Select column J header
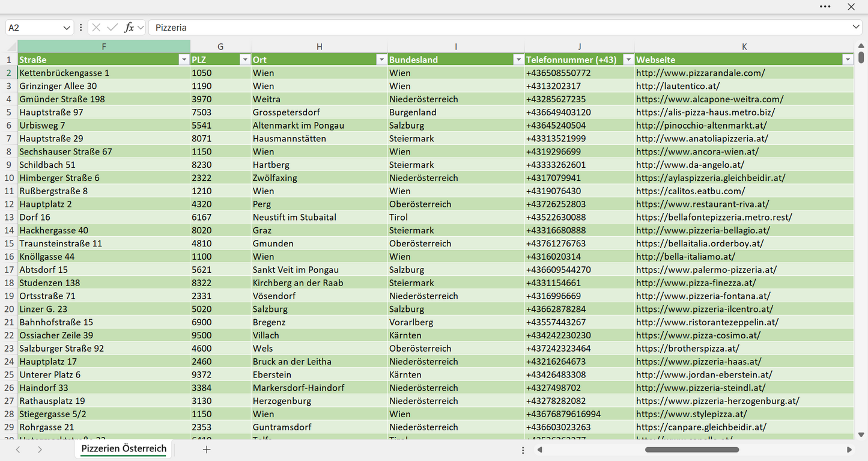868x461 pixels. [579, 46]
